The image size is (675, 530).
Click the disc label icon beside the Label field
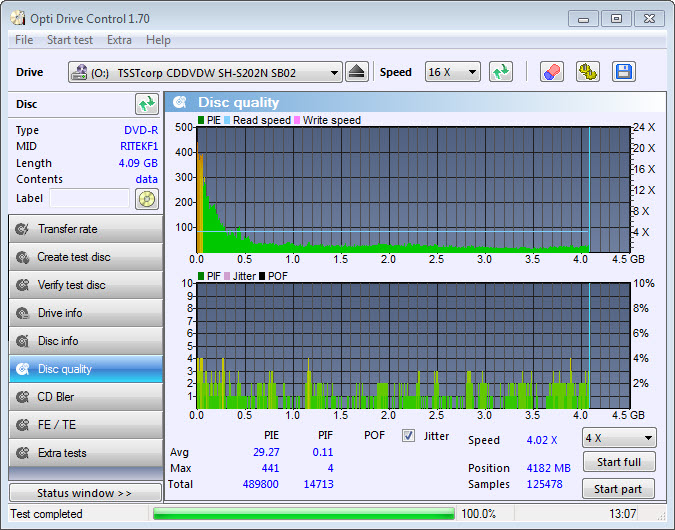coord(147,199)
